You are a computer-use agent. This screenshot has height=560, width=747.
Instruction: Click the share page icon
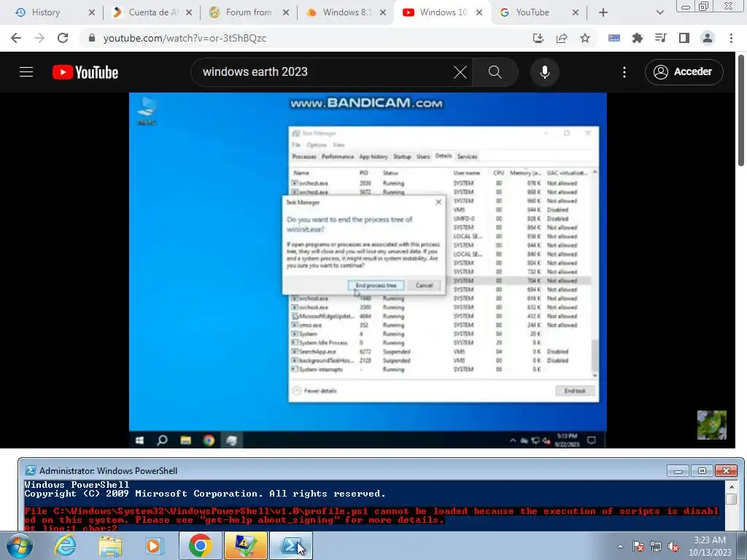pyautogui.click(x=562, y=38)
